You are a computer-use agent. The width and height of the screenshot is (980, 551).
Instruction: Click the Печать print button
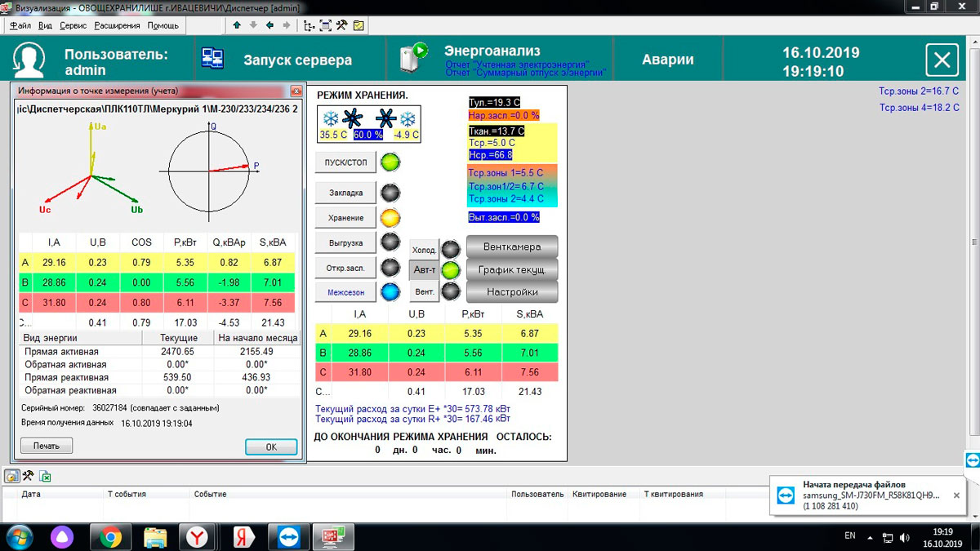(x=47, y=446)
